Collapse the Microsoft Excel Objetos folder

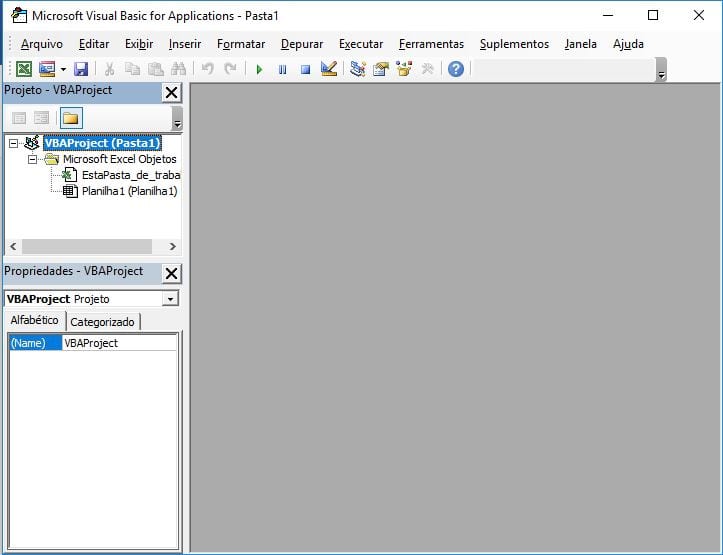pos(32,159)
